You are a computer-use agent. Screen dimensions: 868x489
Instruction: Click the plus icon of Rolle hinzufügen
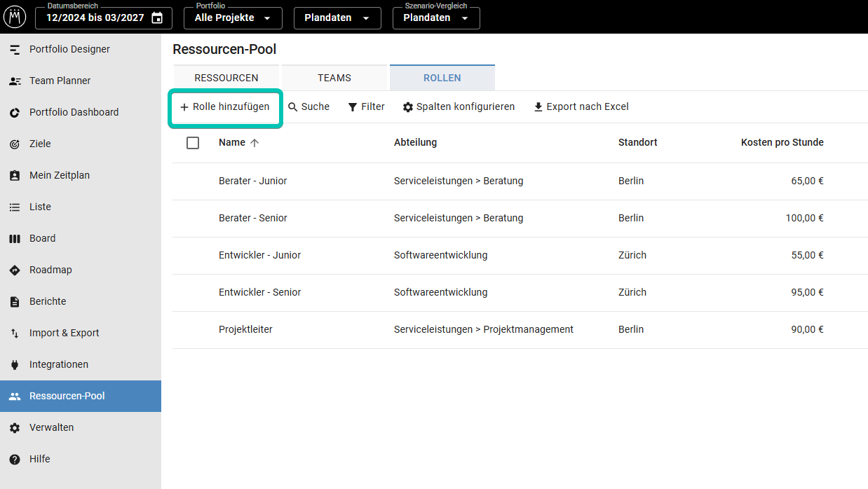point(184,107)
